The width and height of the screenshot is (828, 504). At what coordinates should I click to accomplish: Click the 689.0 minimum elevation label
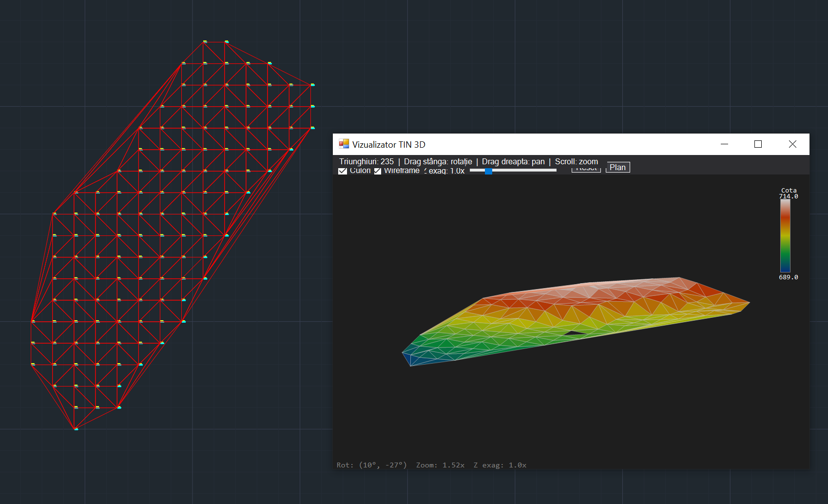click(788, 277)
